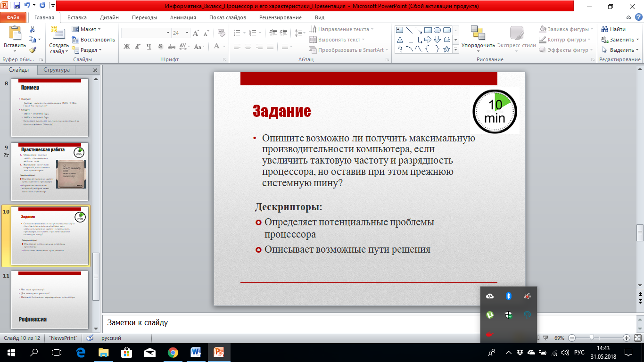Viewport: 644px width, 362px height.
Task: Click the Восстановить (Reset) slide button
Action: point(93,40)
